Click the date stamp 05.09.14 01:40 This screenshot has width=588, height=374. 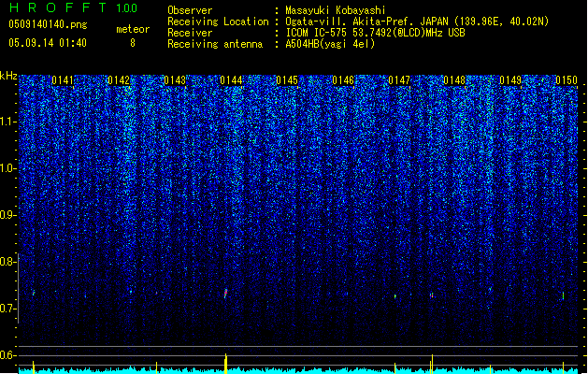48,43
